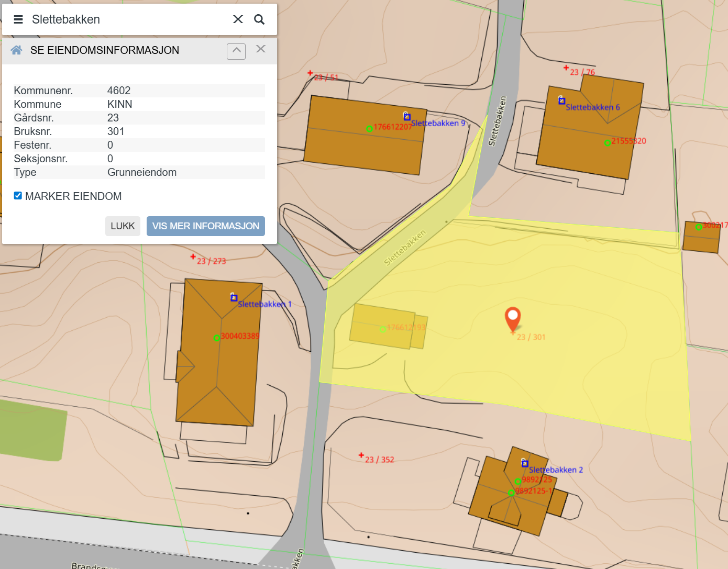Click property label 23 / 352
The image size is (728, 569).
point(379,460)
